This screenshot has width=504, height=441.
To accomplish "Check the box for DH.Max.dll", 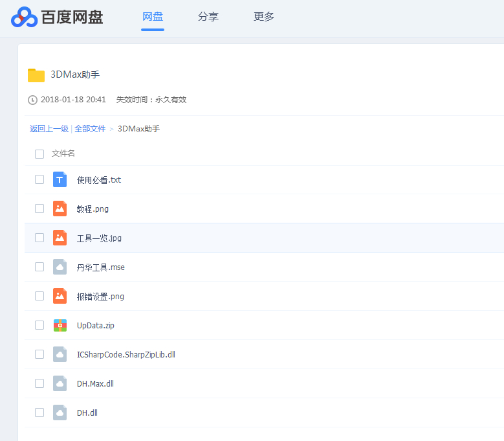I will [x=39, y=383].
